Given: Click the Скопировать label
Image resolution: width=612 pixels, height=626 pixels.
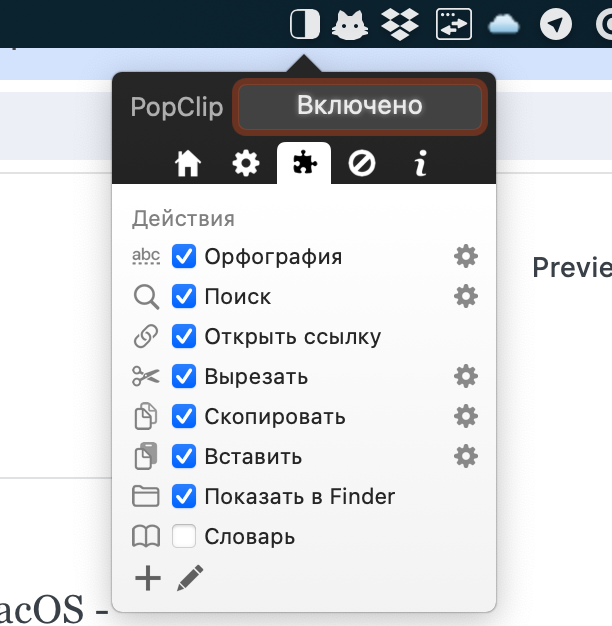Looking at the screenshot, I should pos(275,416).
